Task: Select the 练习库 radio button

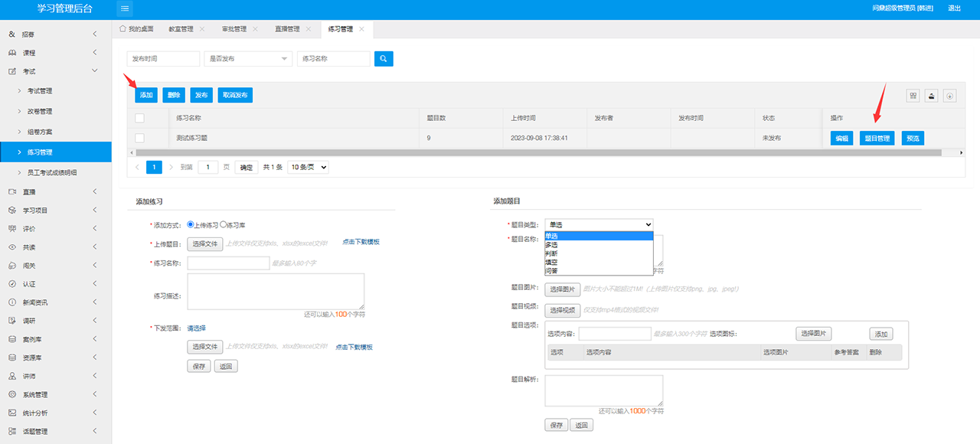Action: tap(224, 225)
